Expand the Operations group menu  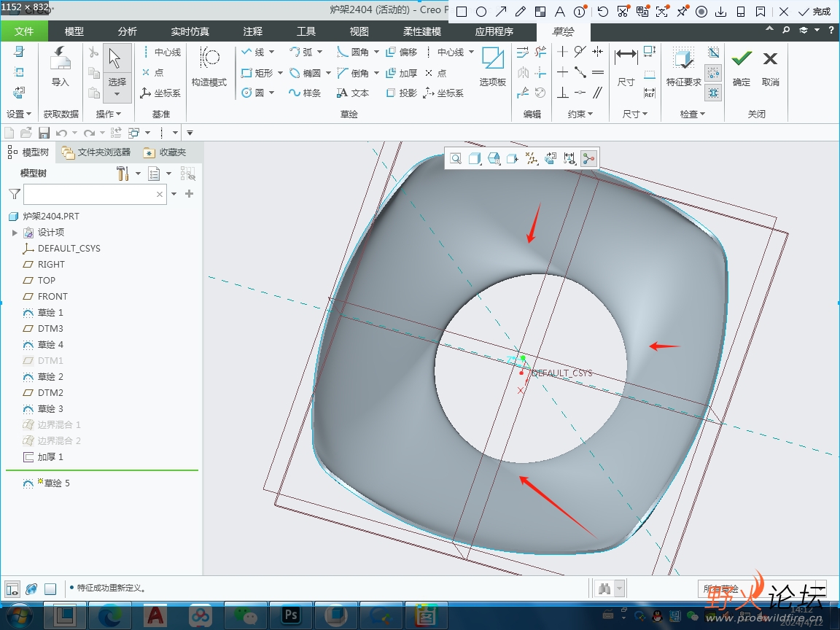click(x=108, y=114)
